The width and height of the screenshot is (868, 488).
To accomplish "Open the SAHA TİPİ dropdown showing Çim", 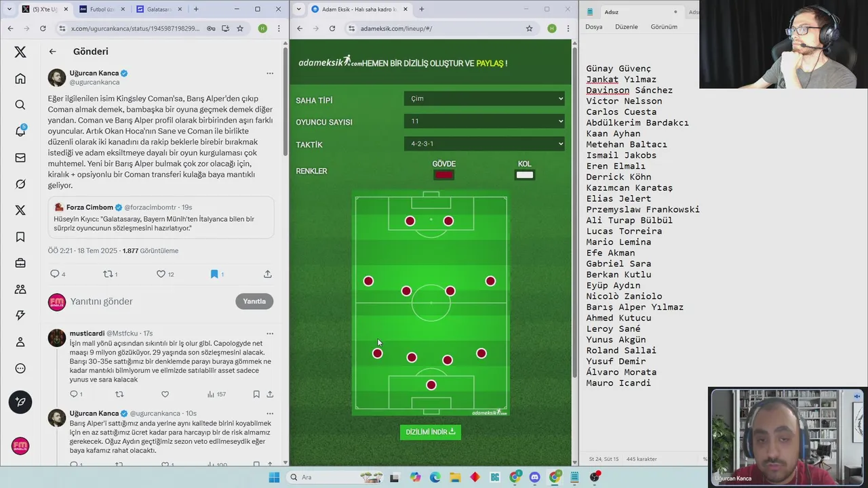I will pyautogui.click(x=484, y=98).
